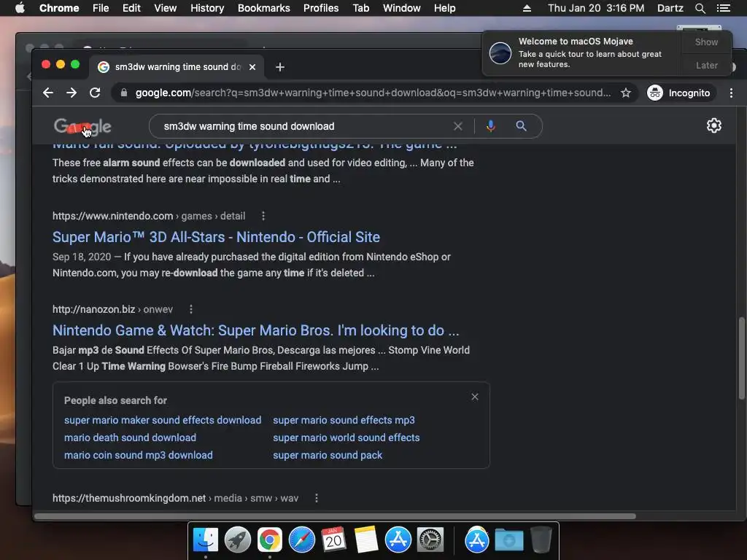Search mario coin sound mp3 download
Screen dimensions: 747x560
pyautogui.click(x=138, y=455)
